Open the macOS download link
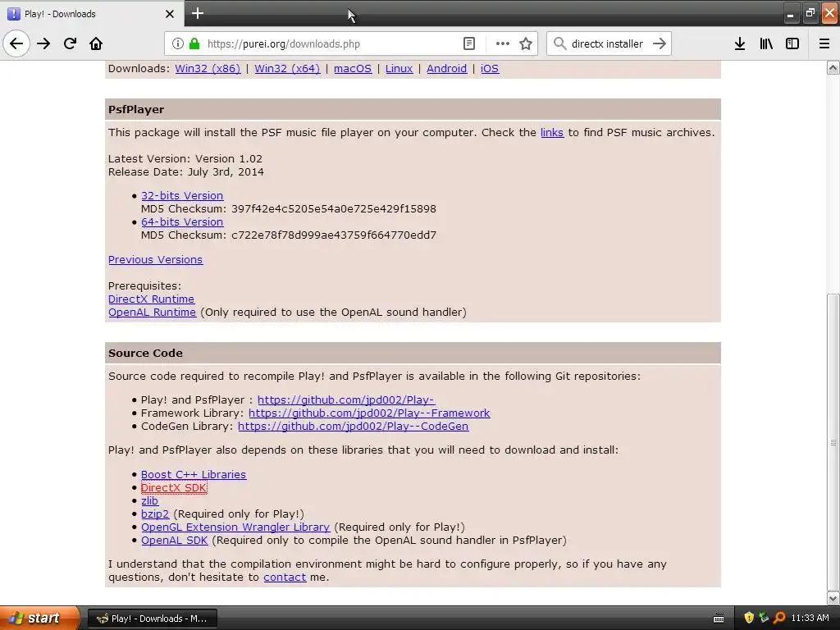 [x=353, y=69]
